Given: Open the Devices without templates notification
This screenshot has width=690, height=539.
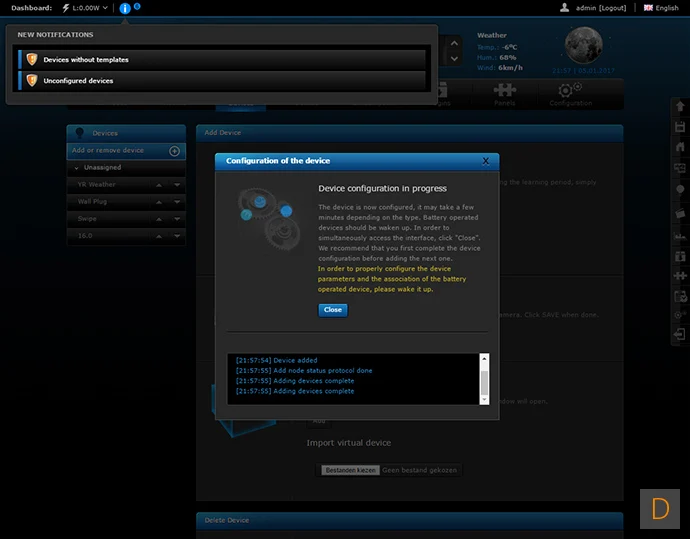Looking at the screenshot, I should click(x=222, y=59).
